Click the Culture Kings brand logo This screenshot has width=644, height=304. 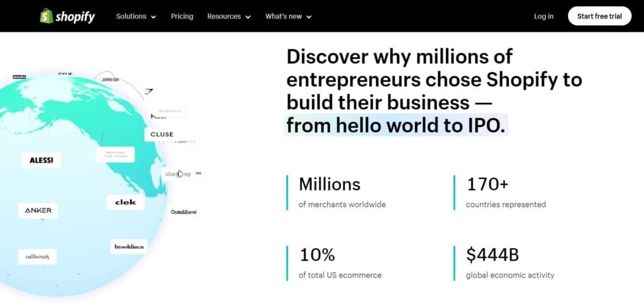coord(178,173)
